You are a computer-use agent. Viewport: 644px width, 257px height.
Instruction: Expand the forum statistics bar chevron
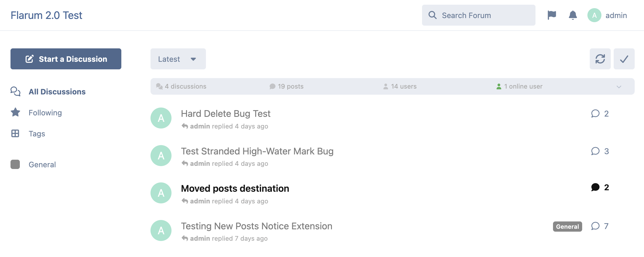pyautogui.click(x=619, y=87)
